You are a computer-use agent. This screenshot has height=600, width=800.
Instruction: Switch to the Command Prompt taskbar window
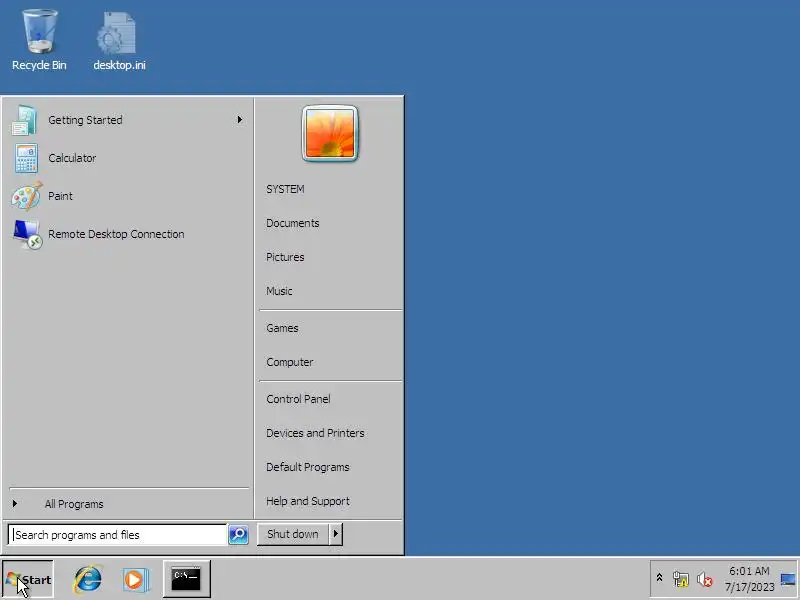point(186,579)
